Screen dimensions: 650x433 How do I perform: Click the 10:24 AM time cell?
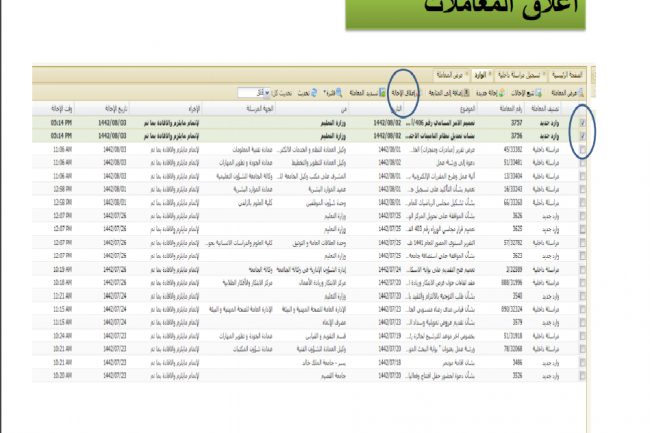point(63,336)
